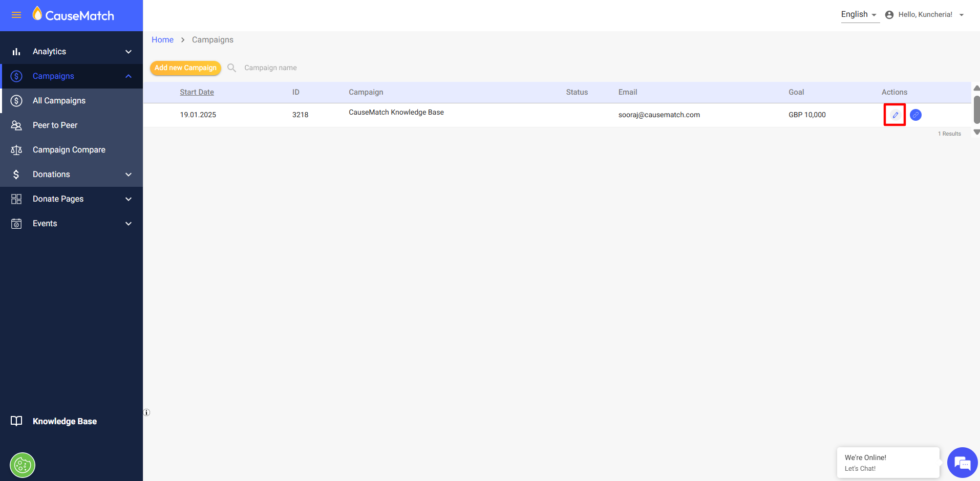The width and height of the screenshot is (980, 481).
Task: Copy link for campaign 3218
Action: [916, 115]
